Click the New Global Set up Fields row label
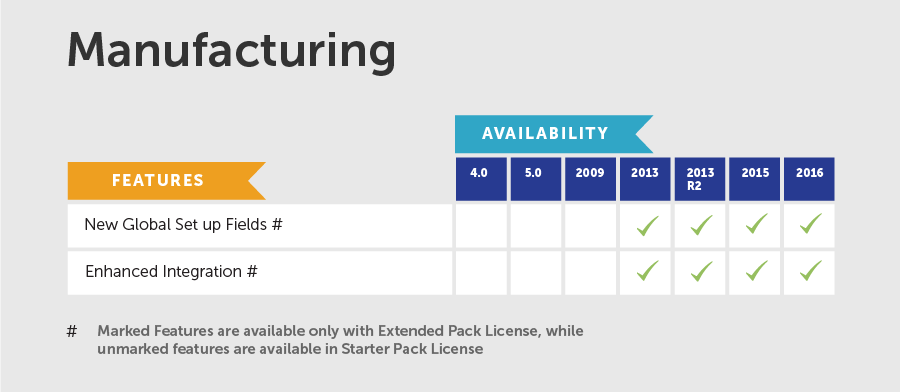This screenshot has width=900, height=392. coord(184,224)
